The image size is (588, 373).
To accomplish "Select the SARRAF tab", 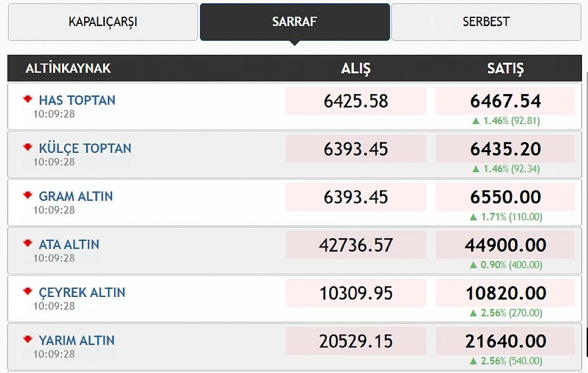I will (295, 22).
